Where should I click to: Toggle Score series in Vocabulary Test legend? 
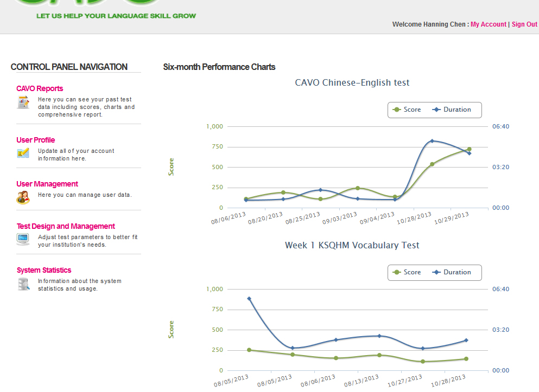coord(407,272)
